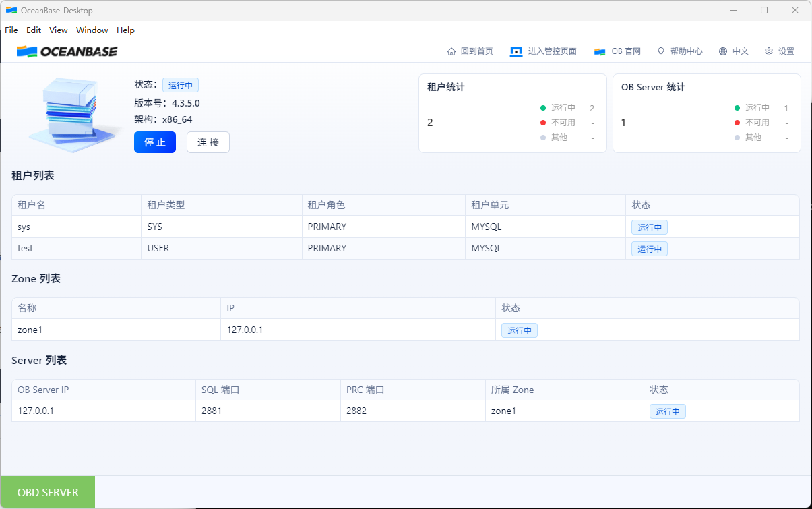
Task: Open the Window menu
Action: [92, 30]
